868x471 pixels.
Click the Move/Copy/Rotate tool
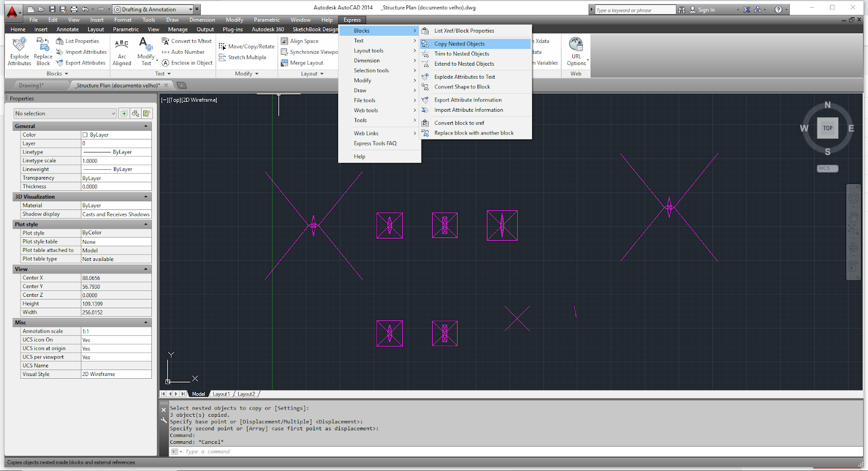[x=247, y=47]
